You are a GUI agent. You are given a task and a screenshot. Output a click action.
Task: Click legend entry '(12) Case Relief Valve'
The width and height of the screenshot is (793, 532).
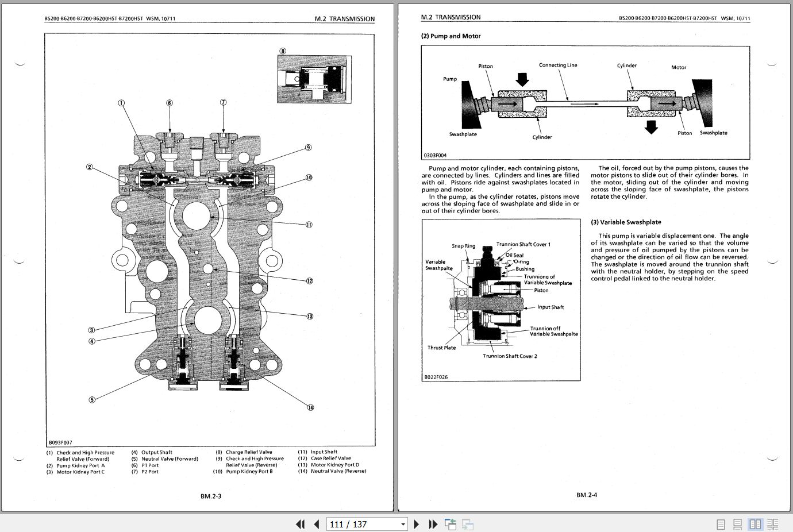click(x=324, y=458)
